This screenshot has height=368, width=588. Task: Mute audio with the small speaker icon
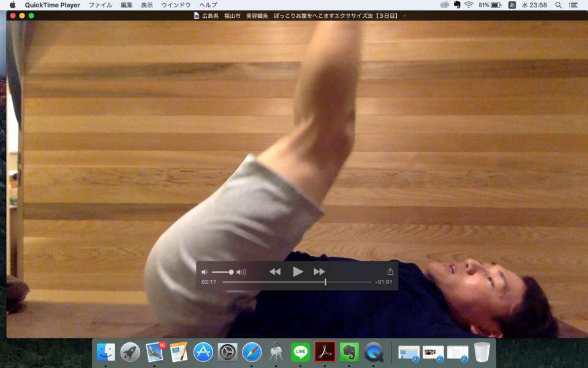[205, 272]
